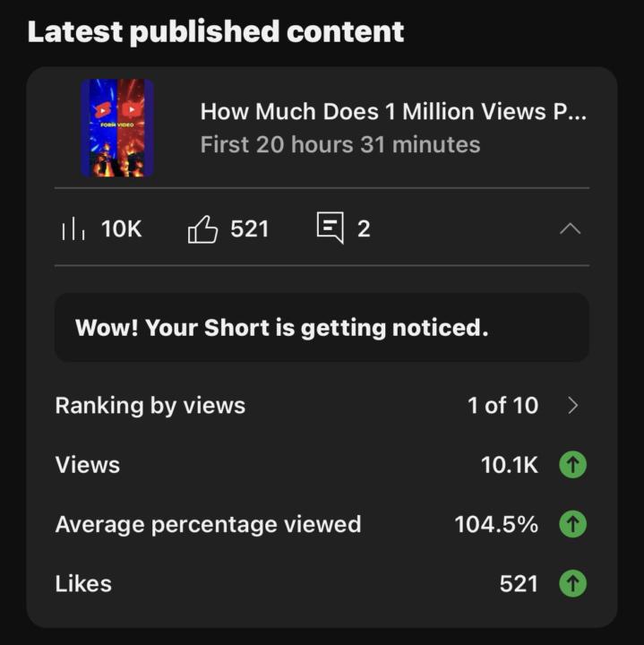The image size is (644, 645).
Task: Click the 'Latest published content' heading
Action: [x=216, y=32]
